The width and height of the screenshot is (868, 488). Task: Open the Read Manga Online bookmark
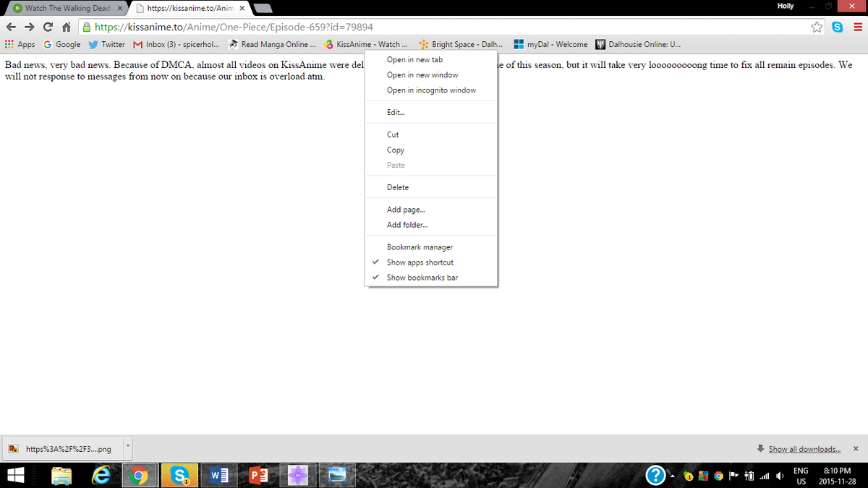pos(272,44)
